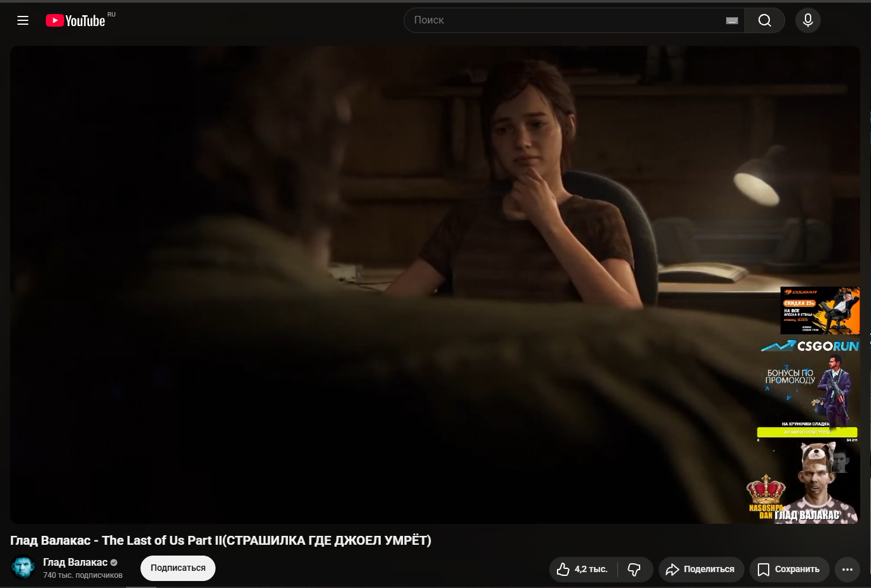Click the video player area
The width and height of the screenshot is (871, 588).
click(x=435, y=284)
